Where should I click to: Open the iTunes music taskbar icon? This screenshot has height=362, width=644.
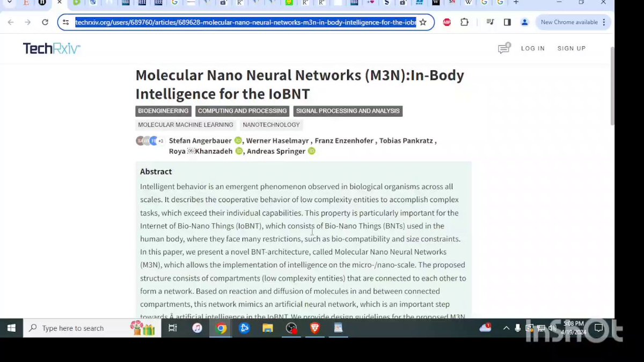197,328
